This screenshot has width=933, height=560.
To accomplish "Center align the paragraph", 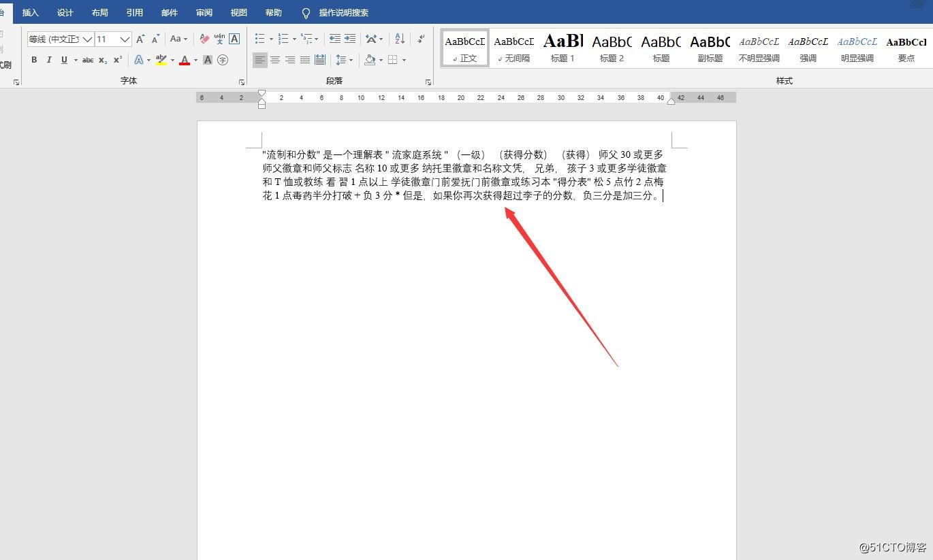I will [275, 60].
